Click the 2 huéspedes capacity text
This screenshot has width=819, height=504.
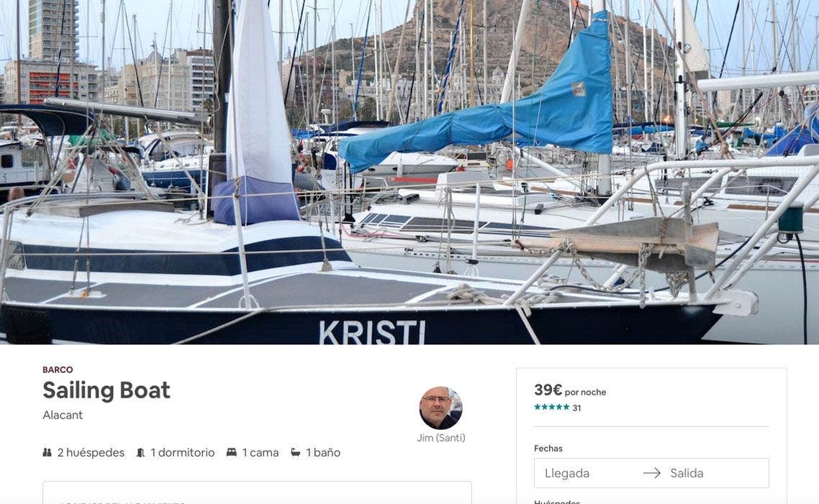[91, 452]
